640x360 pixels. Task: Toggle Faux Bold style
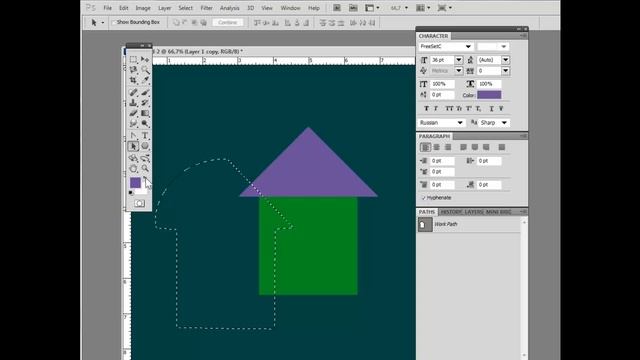click(x=427, y=109)
